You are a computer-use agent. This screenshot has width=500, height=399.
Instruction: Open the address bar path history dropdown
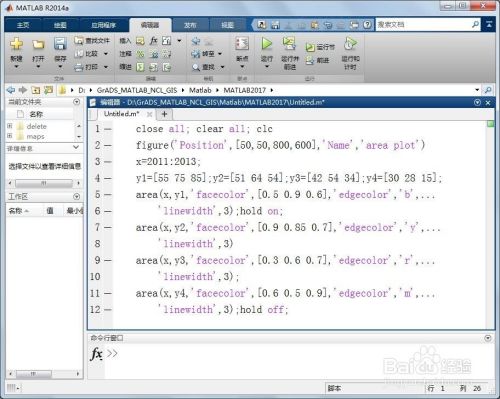(x=477, y=90)
